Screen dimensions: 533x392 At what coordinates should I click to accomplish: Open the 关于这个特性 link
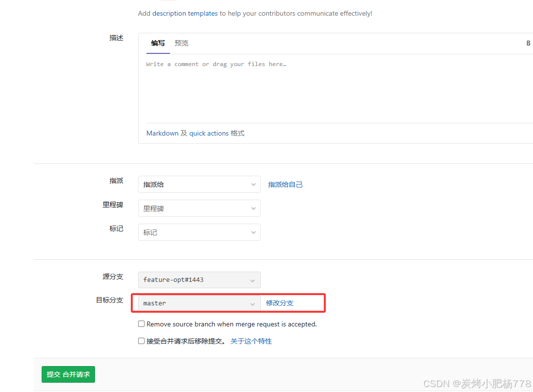point(251,341)
